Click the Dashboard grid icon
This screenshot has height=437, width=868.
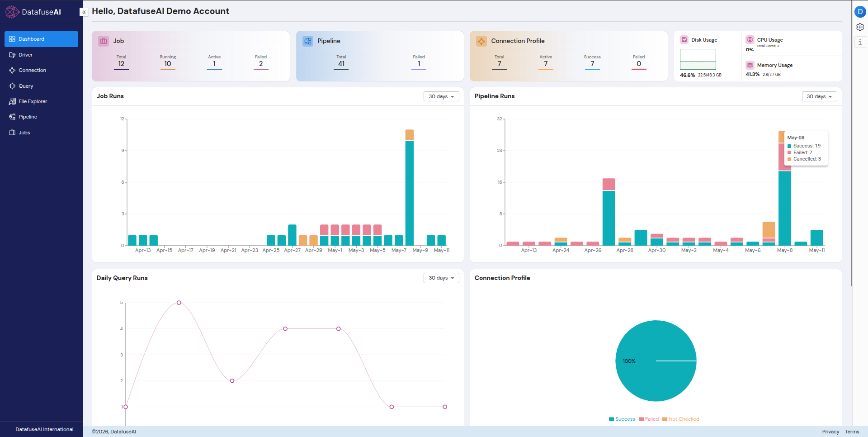(12, 39)
